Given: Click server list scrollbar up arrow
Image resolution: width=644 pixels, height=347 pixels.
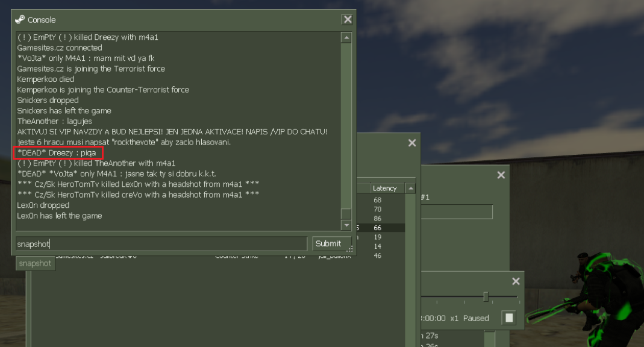Looking at the screenshot, I should [410, 188].
